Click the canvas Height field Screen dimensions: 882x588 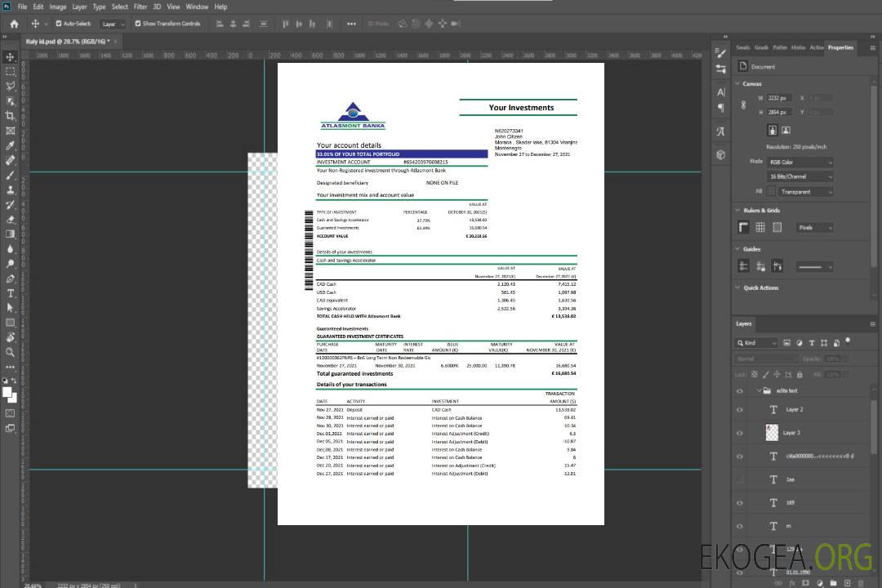[x=779, y=113]
